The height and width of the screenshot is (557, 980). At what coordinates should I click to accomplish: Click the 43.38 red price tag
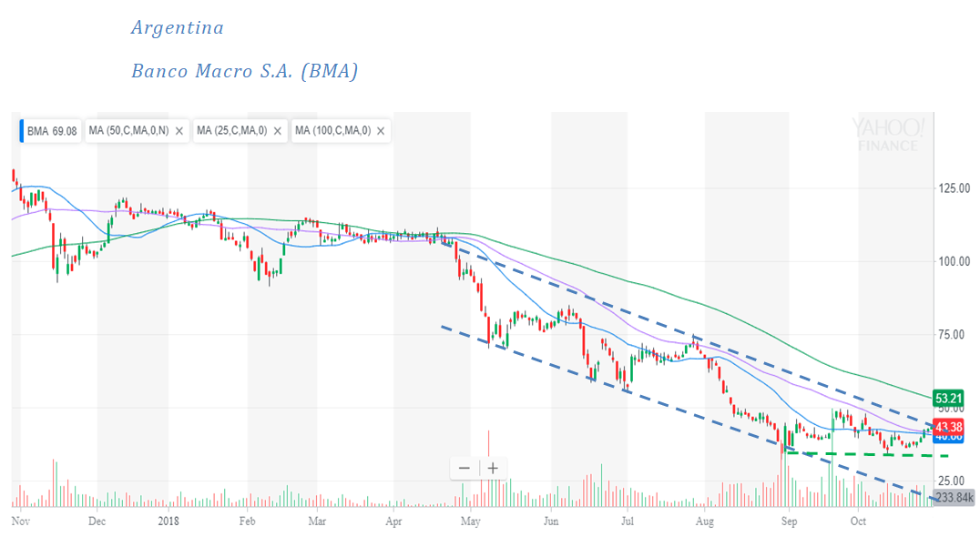coord(948,427)
